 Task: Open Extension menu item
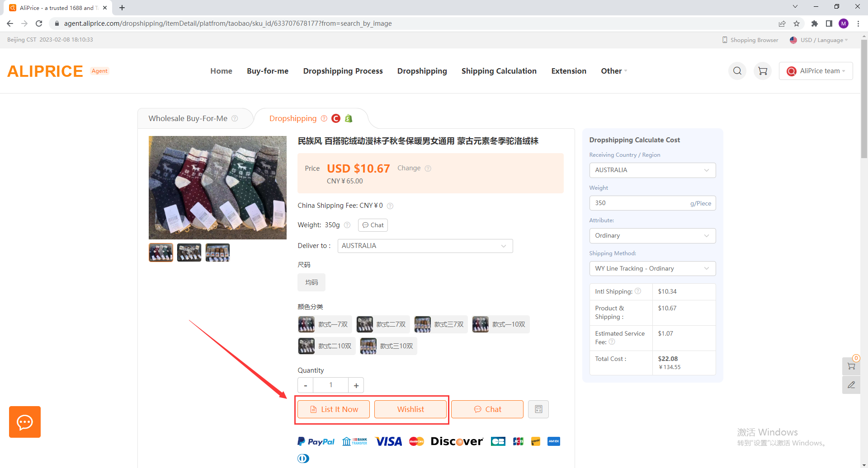point(569,71)
